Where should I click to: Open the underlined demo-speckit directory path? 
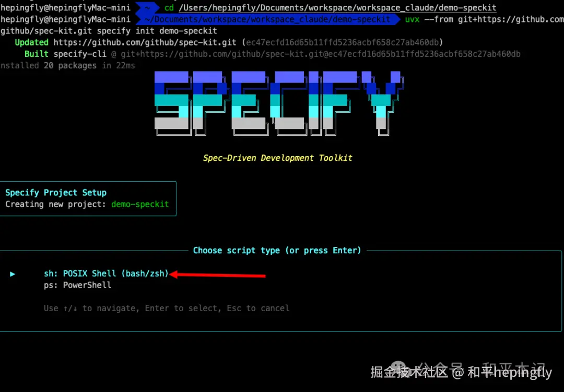337,7
